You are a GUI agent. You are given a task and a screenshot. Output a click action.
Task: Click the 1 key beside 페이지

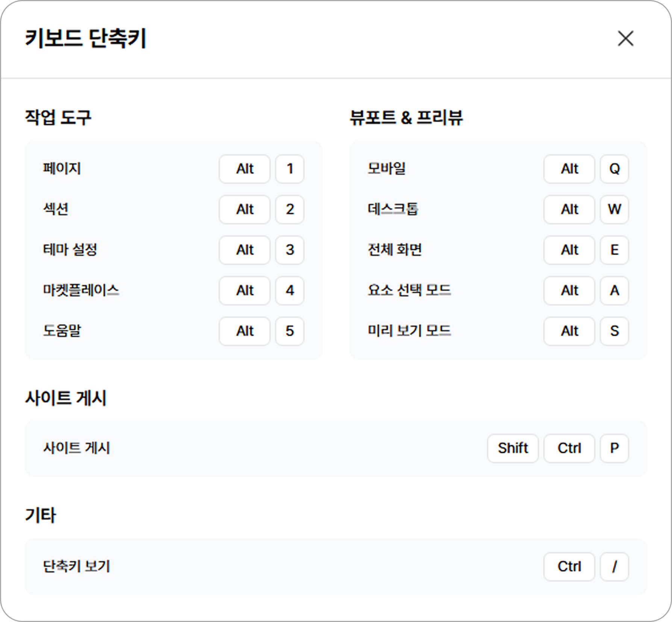click(289, 169)
